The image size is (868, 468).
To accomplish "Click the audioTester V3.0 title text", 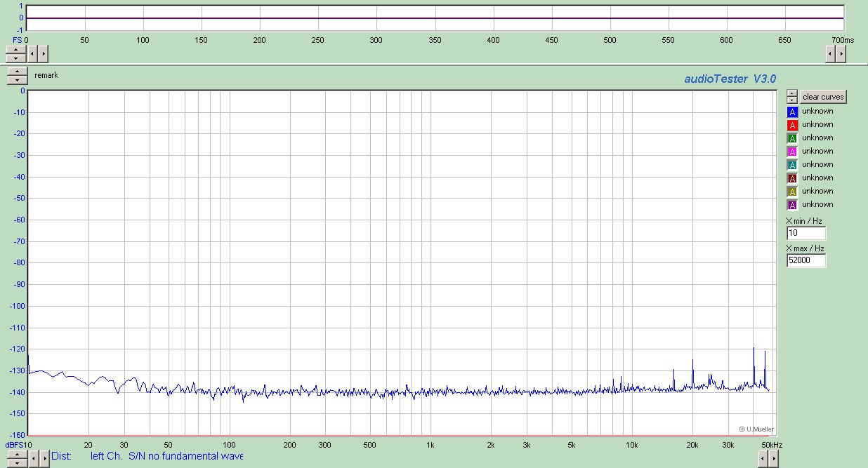I will click(x=730, y=79).
